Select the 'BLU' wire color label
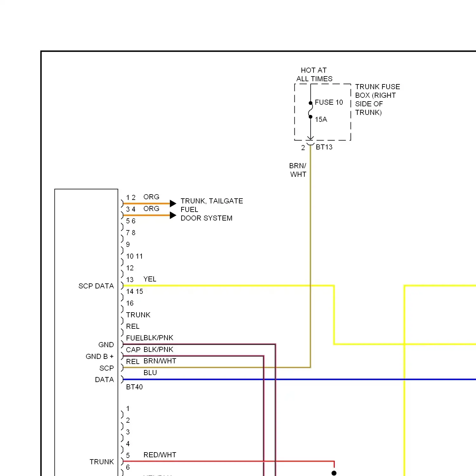Screen dimensions: 476x476 point(150,373)
